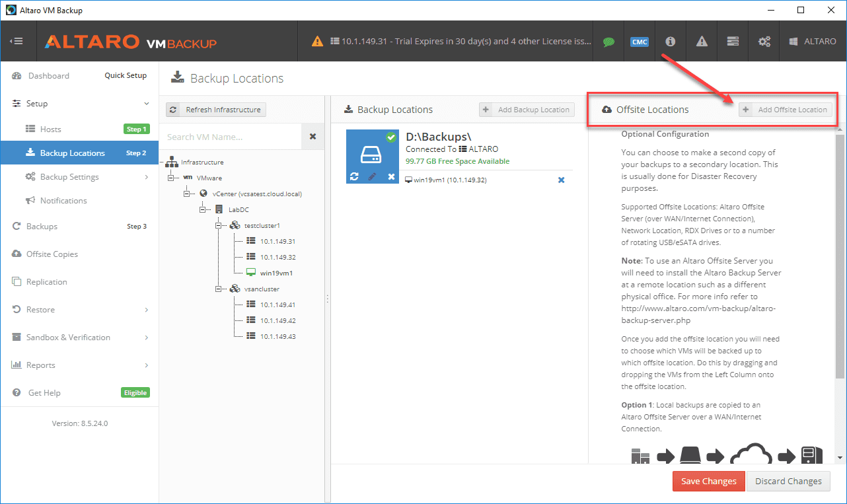Open the grey alert triangle icon in header

(702, 41)
